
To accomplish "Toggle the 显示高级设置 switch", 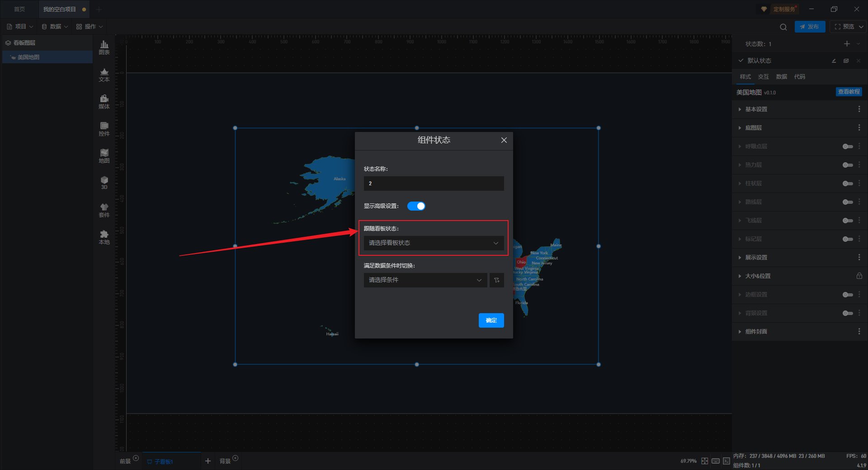I will coord(416,206).
